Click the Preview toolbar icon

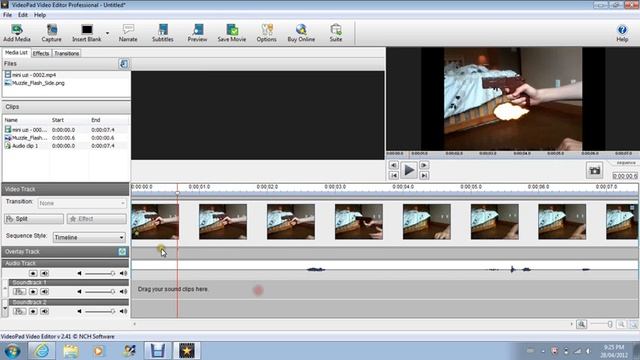(x=197, y=33)
